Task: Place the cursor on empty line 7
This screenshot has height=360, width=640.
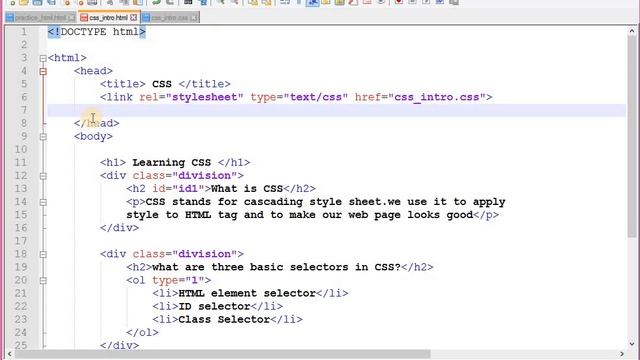Action: (337, 110)
